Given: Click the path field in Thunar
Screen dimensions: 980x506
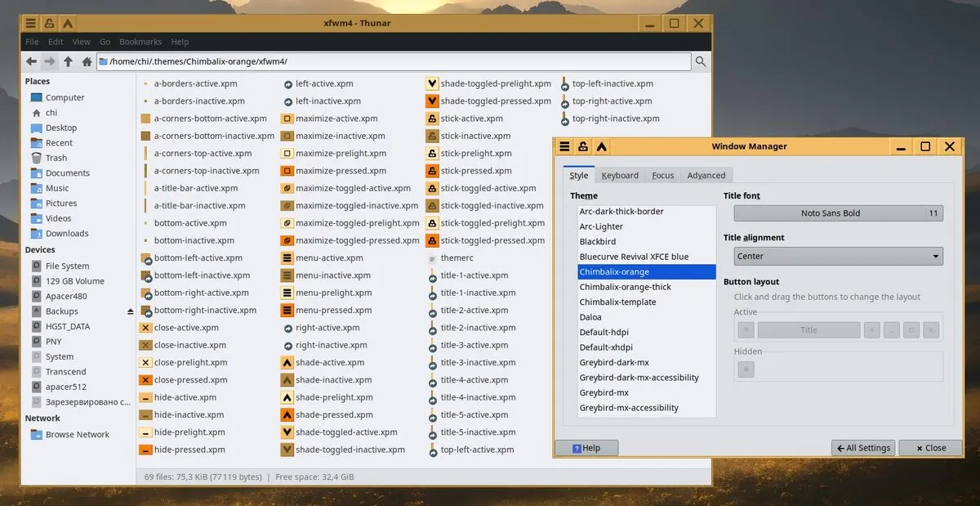Looking at the screenshot, I should coord(394,61).
